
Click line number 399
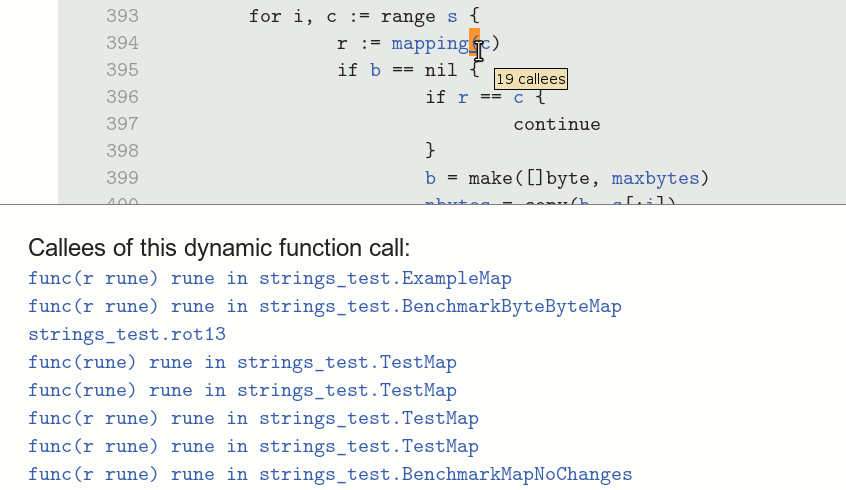[x=122, y=178]
